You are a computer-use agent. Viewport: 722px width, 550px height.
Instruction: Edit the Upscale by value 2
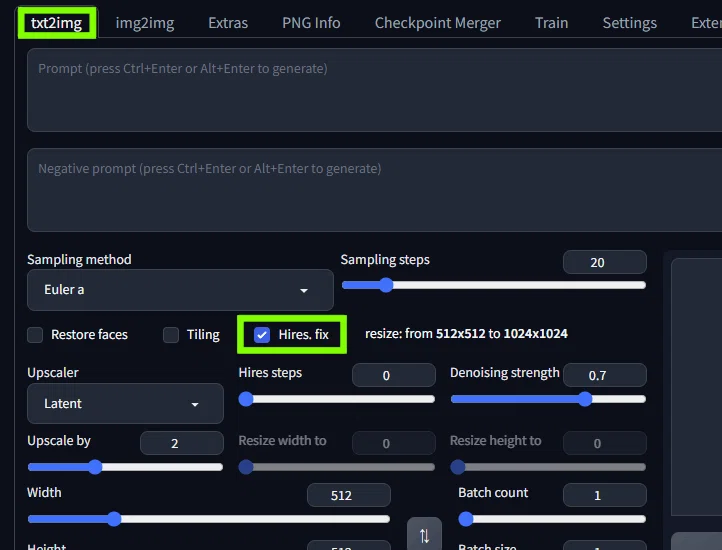pos(182,443)
